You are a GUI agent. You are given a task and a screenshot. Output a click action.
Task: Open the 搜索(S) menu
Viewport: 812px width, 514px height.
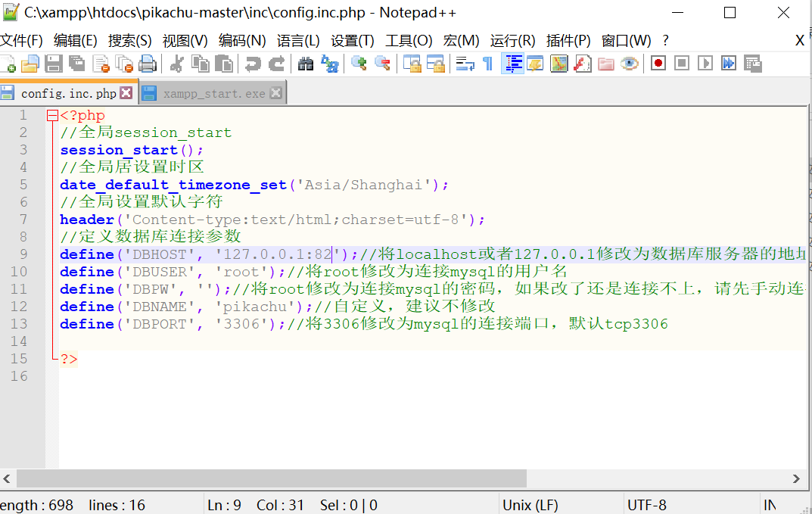point(129,40)
